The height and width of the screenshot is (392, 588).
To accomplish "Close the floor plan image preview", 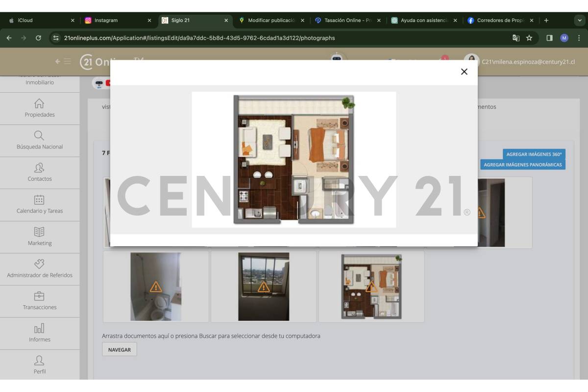I will tap(464, 72).
